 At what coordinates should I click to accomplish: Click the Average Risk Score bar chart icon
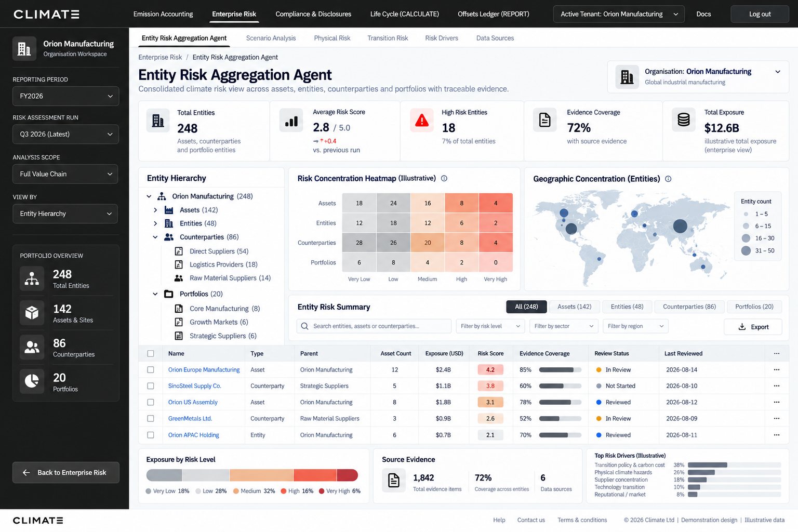point(291,121)
